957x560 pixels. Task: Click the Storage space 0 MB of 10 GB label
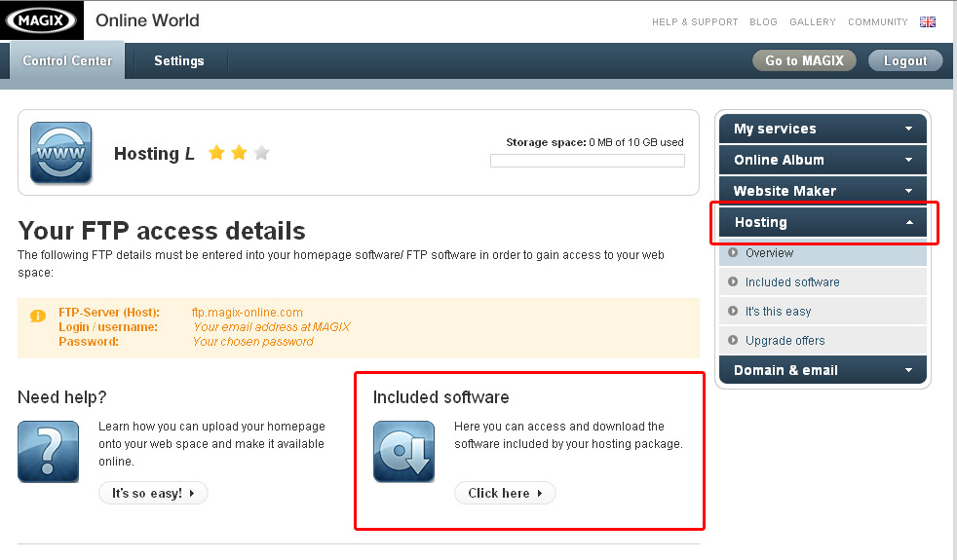click(594, 142)
